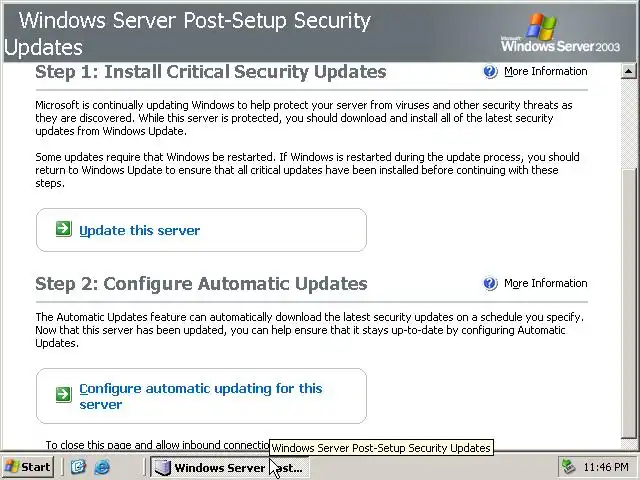
Task: Open More Information for Step 1
Action: pos(545,72)
